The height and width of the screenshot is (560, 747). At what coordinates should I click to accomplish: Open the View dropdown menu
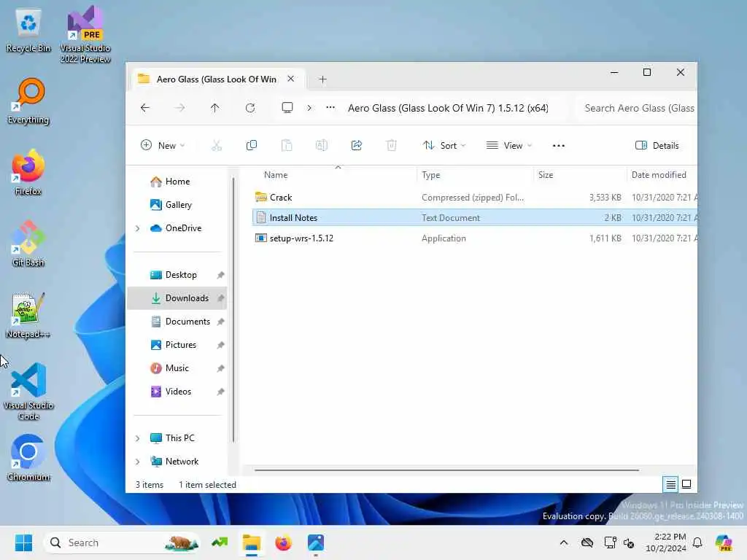coord(508,145)
